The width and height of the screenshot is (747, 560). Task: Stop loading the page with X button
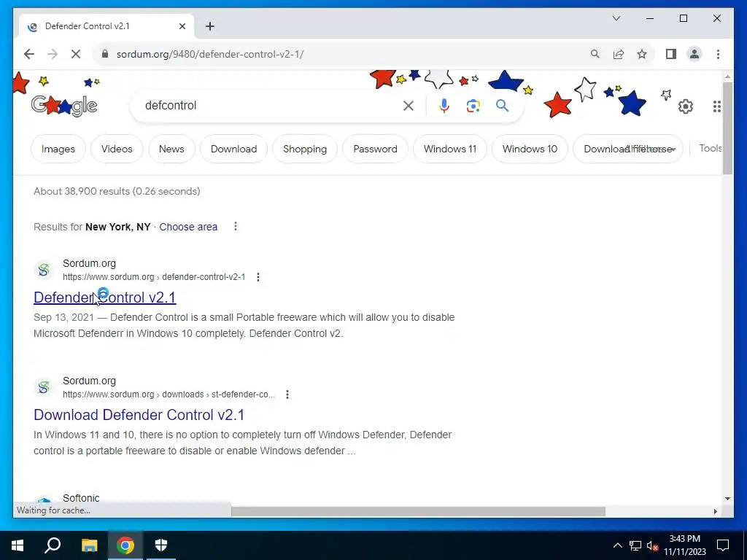[76, 54]
